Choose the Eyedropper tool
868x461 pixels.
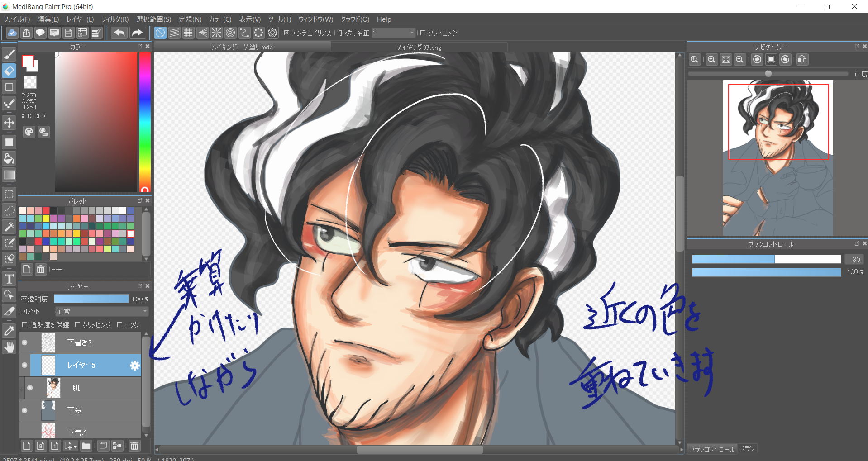click(9, 331)
